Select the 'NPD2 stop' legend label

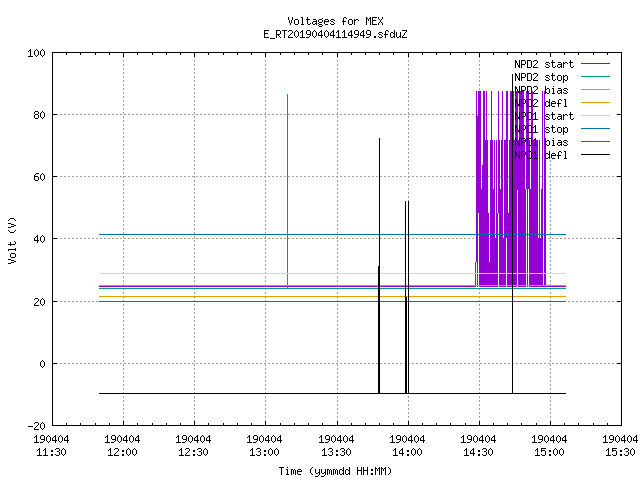point(541,77)
